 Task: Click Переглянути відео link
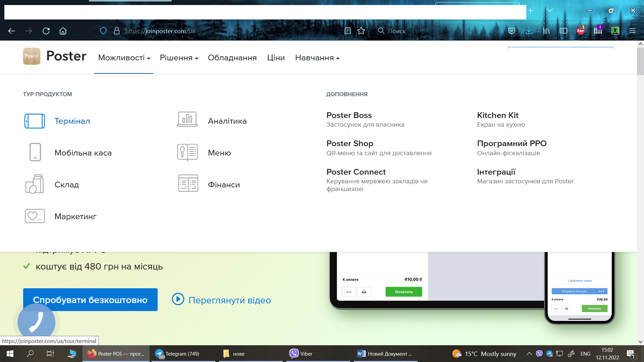point(229,300)
